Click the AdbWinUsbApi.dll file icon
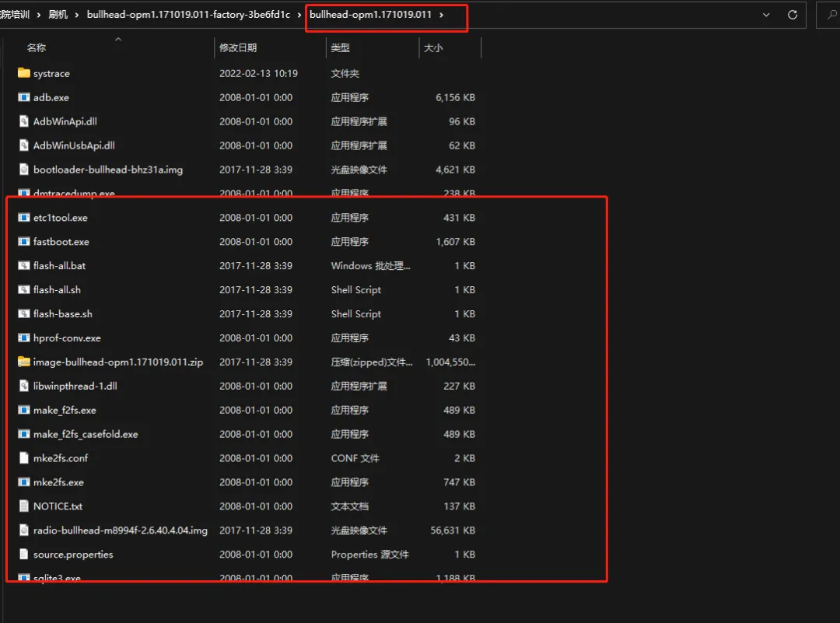 (23, 145)
